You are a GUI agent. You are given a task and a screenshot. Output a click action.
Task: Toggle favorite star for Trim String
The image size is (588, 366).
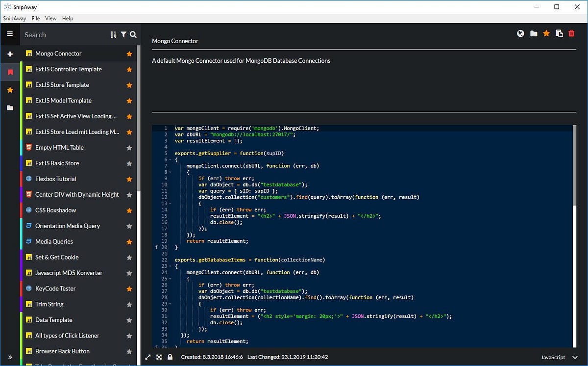click(x=129, y=305)
